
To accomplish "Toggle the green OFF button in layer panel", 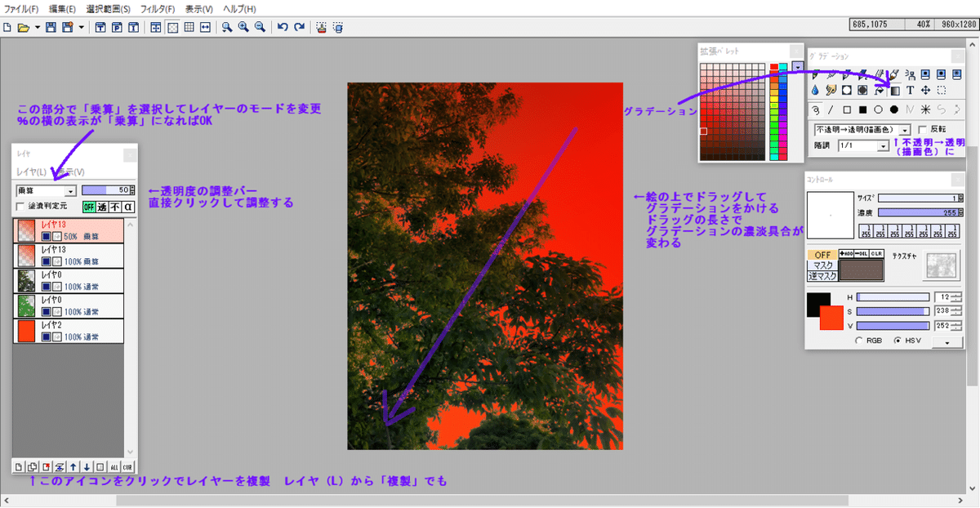I will point(89,207).
